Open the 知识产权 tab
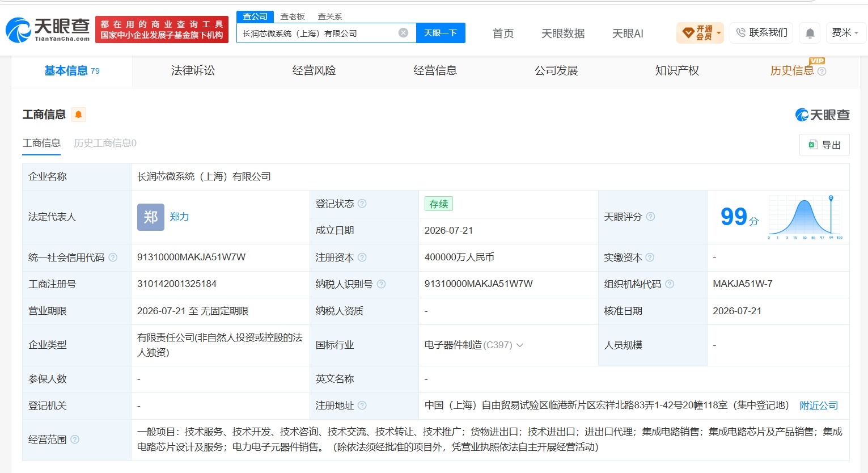 click(677, 71)
